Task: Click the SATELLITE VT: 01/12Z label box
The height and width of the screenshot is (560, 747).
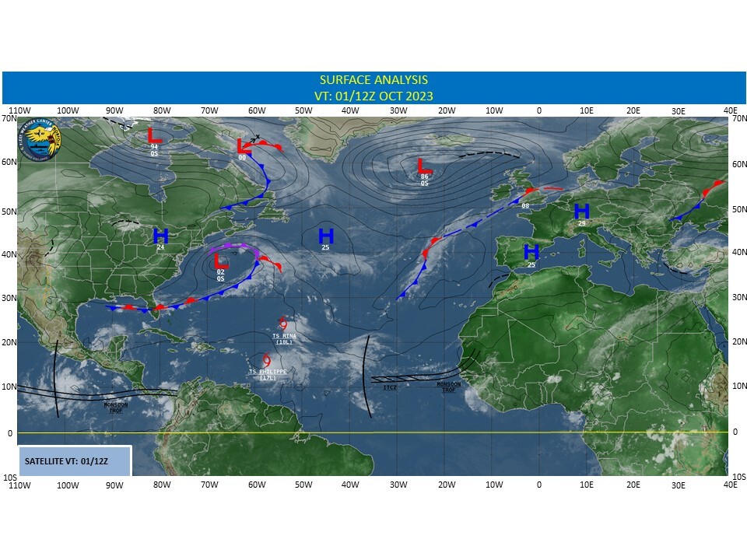Action: [75, 460]
